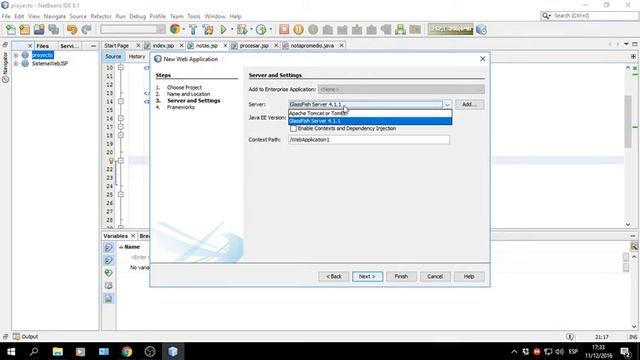This screenshot has height=360, width=640.
Task: Click the Help button in wizard
Action: tap(469, 276)
